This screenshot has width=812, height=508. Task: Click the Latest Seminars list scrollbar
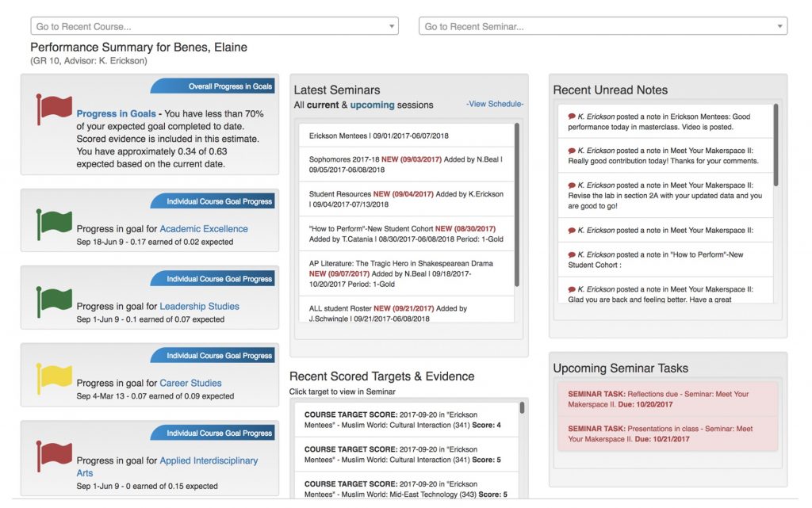(517, 204)
